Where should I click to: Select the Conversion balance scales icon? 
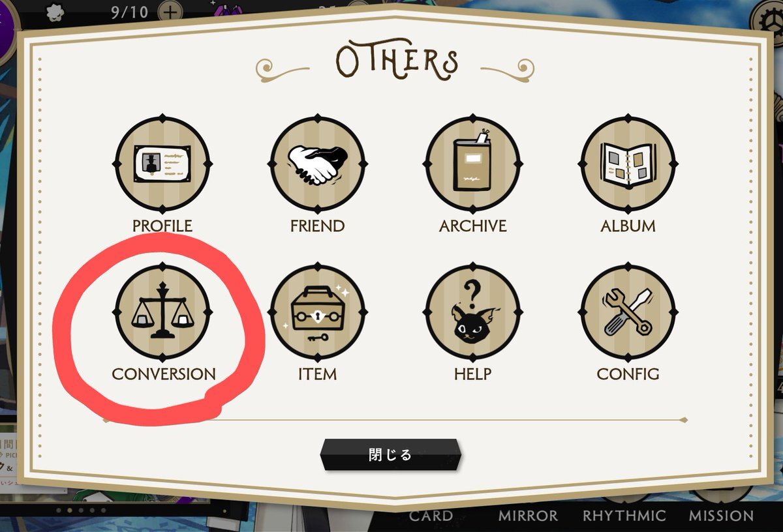coord(162,311)
